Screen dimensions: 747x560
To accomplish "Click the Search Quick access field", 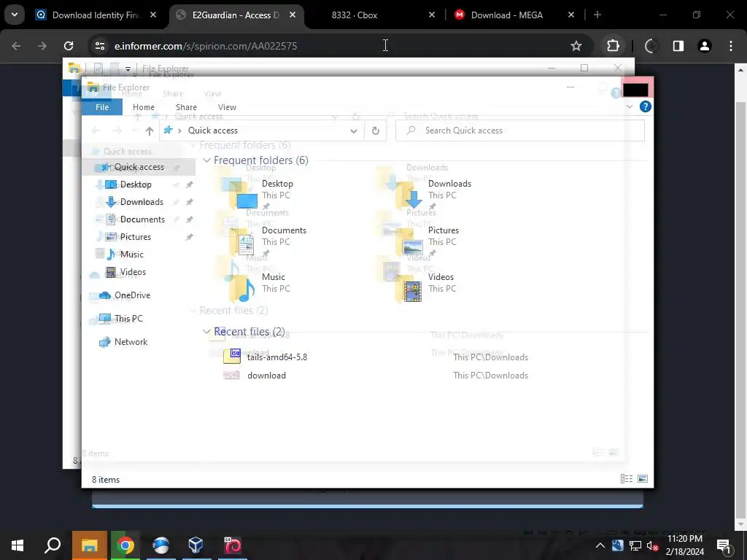I will [519, 131].
